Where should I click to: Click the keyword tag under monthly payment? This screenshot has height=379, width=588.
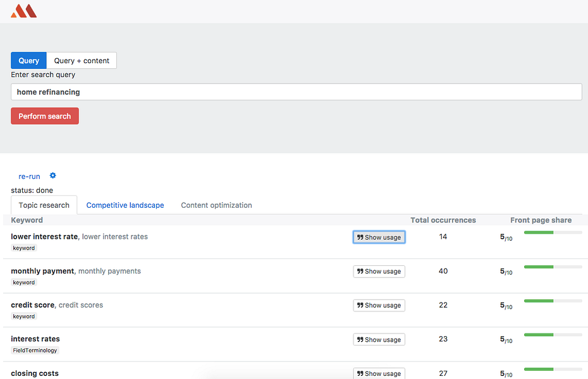point(23,282)
